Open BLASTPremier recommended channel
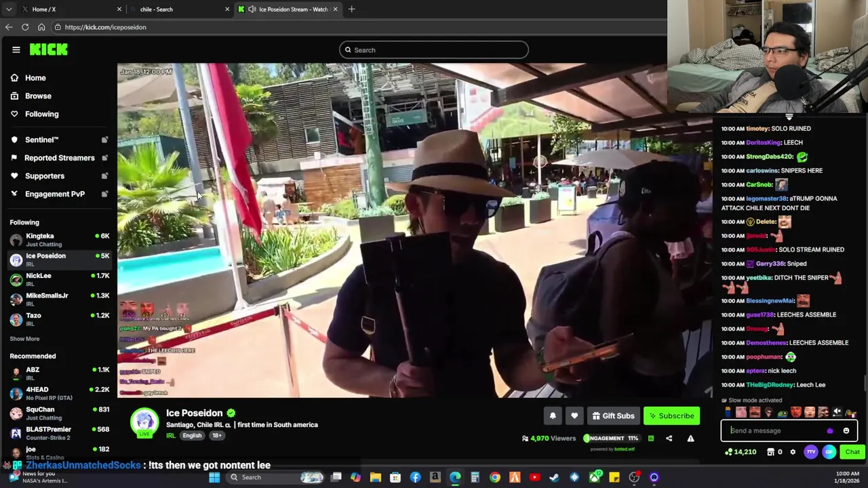The image size is (868, 488). coord(59,432)
